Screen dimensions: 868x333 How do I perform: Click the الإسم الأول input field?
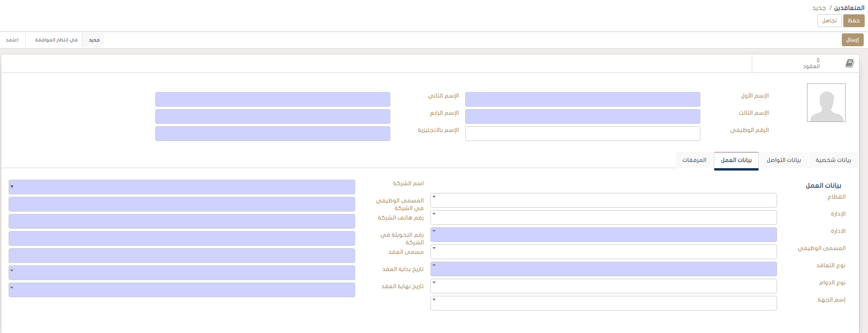click(x=582, y=99)
